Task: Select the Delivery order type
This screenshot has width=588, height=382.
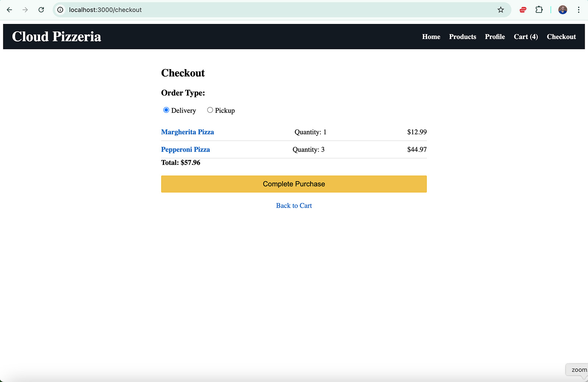Action: pos(166,110)
